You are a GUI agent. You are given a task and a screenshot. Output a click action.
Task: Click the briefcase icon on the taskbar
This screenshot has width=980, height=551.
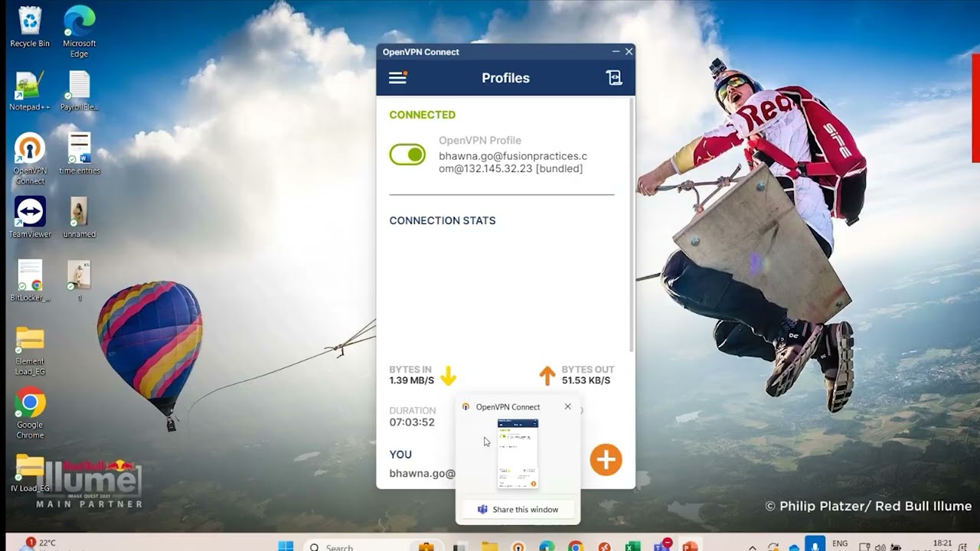pyautogui.click(x=426, y=546)
